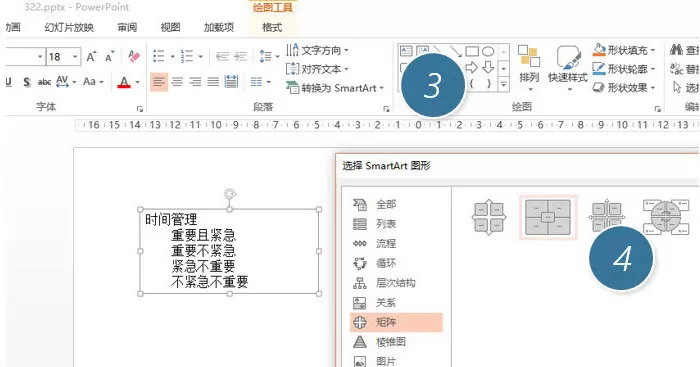Select the rectangle shape in the gallery
The height and width of the screenshot is (367, 700).
click(472, 51)
